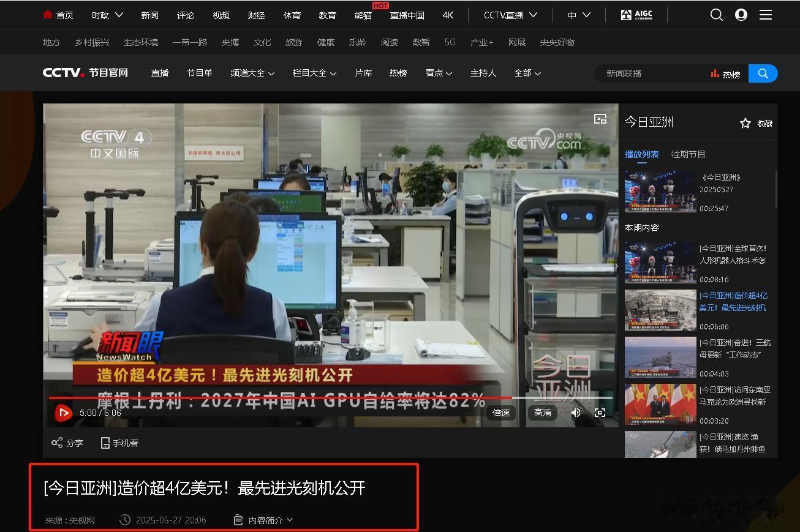The image size is (800, 532).
Task: Open the user account profile icon
Action: coord(741,15)
